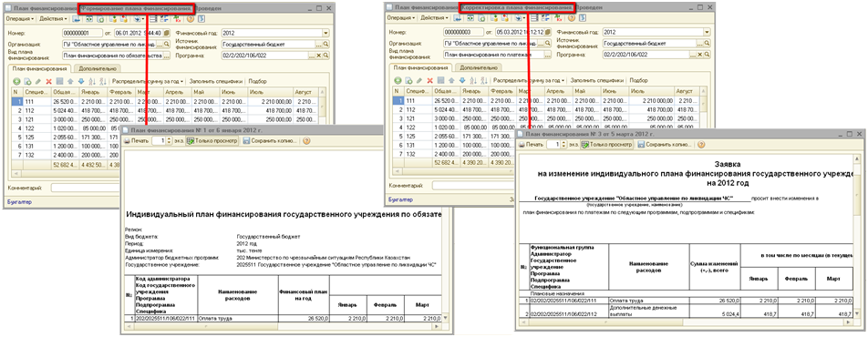Image resolution: width=868 pixels, height=337 pixels.
Task: Click the calendar icon beside date 05.03.2012
Action: point(548,33)
